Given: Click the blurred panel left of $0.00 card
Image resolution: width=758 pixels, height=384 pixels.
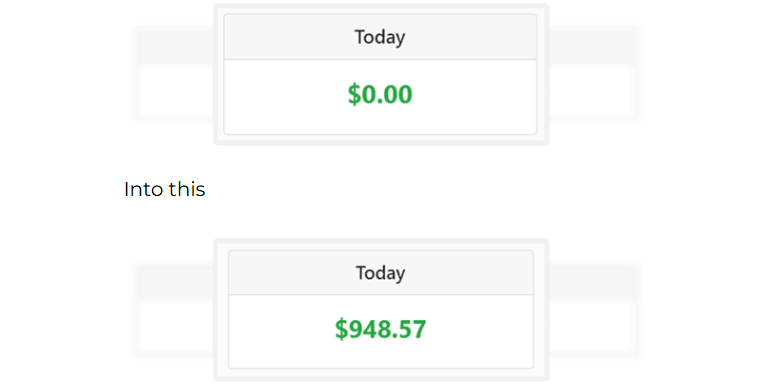Looking at the screenshot, I should tap(174, 74).
